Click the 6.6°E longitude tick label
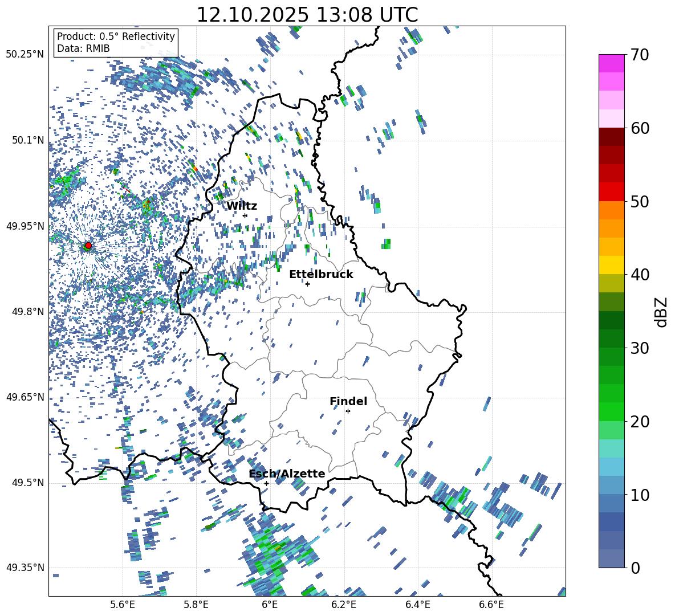This screenshot has width=675, height=616. pos(491,604)
